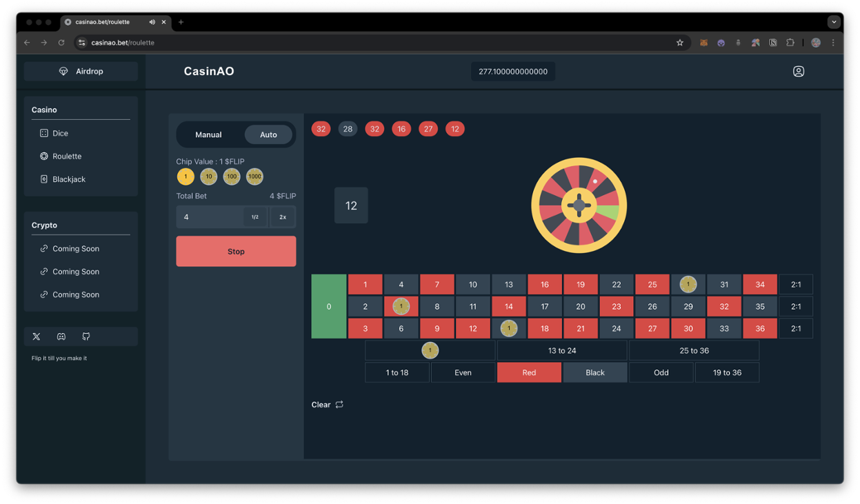This screenshot has width=860, height=504.
Task: Clear all bets from the board
Action: pos(328,405)
